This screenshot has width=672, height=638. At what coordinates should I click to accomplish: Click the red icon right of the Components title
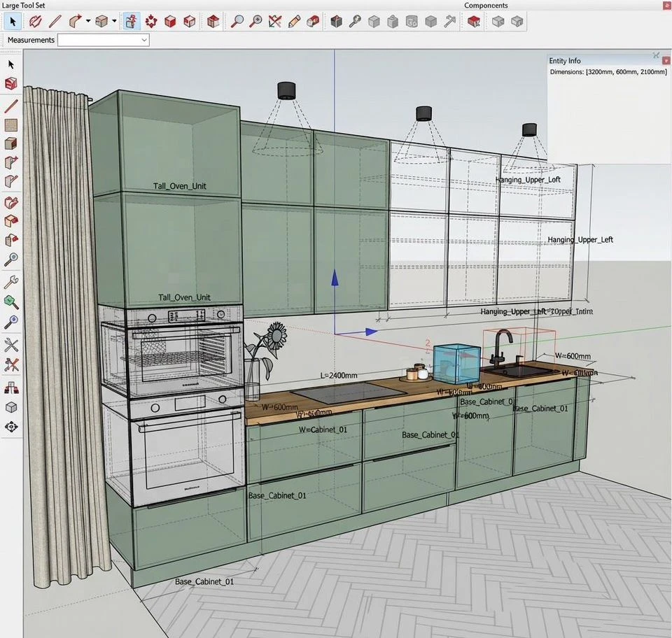pyautogui.click(x=666, y=5)
